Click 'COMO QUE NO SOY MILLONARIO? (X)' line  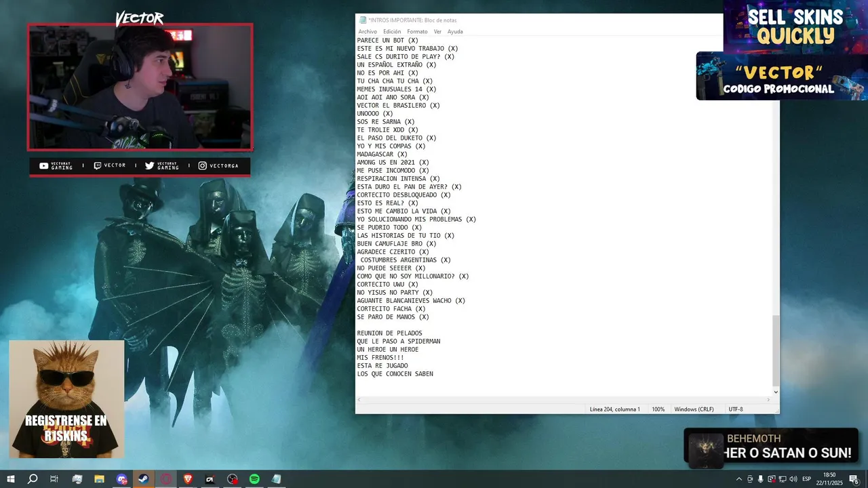[413, 277]
